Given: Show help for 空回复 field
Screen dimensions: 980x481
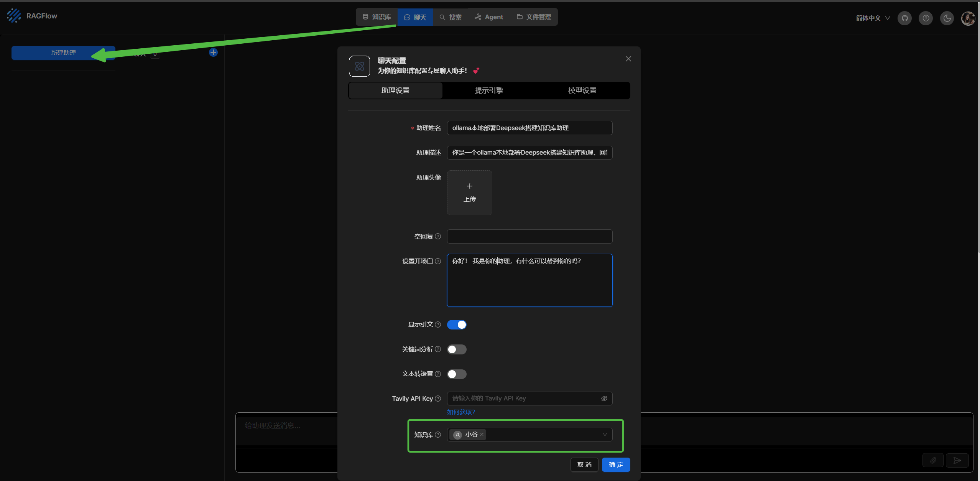Looking at the screenshot, I should click(438, 236).
